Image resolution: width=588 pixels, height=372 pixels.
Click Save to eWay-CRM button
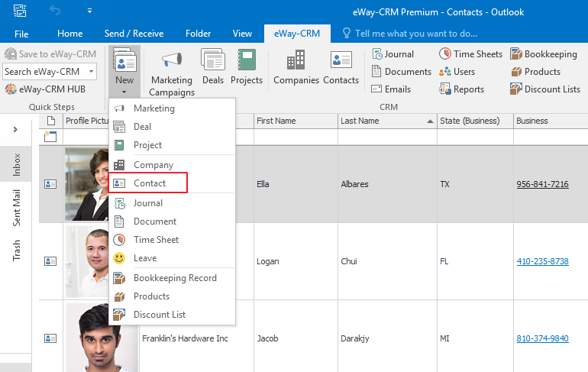[x=50, y=54]
